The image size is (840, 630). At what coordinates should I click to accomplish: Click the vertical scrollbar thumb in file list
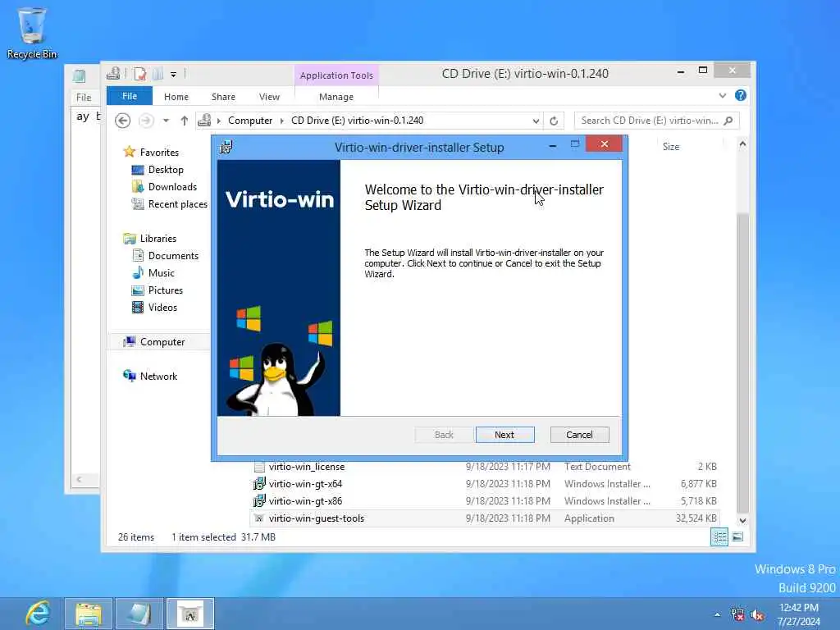(x=742, y=362)
